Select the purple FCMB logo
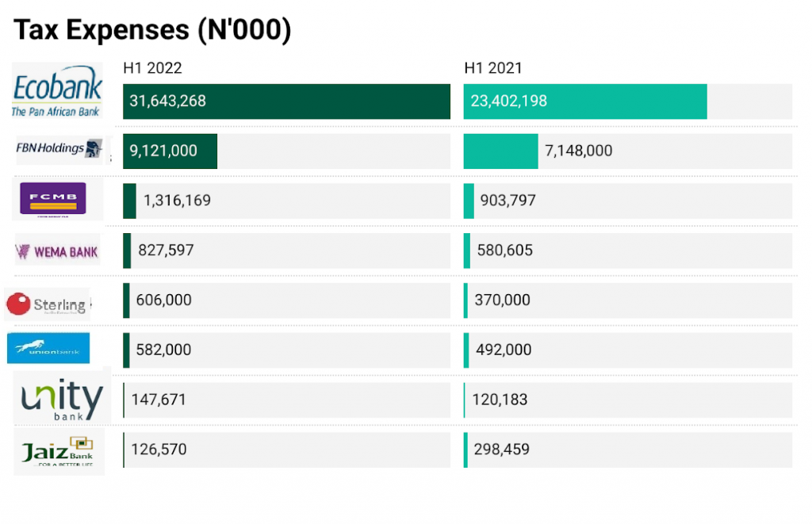 click(x=52, y=199)
